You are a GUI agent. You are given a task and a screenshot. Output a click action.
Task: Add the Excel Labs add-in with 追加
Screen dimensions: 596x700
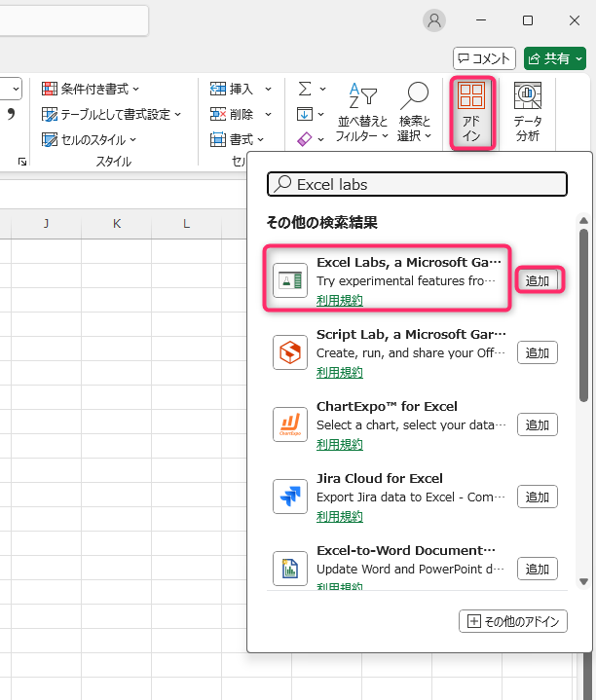(x=538, y=280)
